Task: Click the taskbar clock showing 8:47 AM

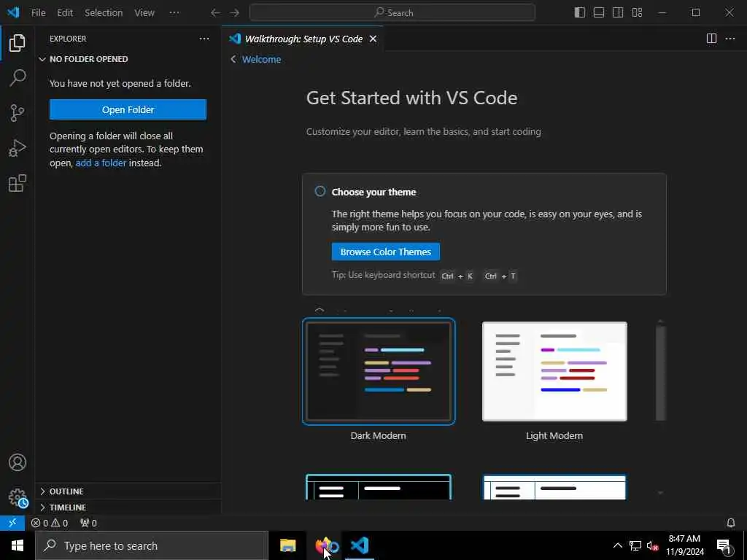Action: pos(684,545)
